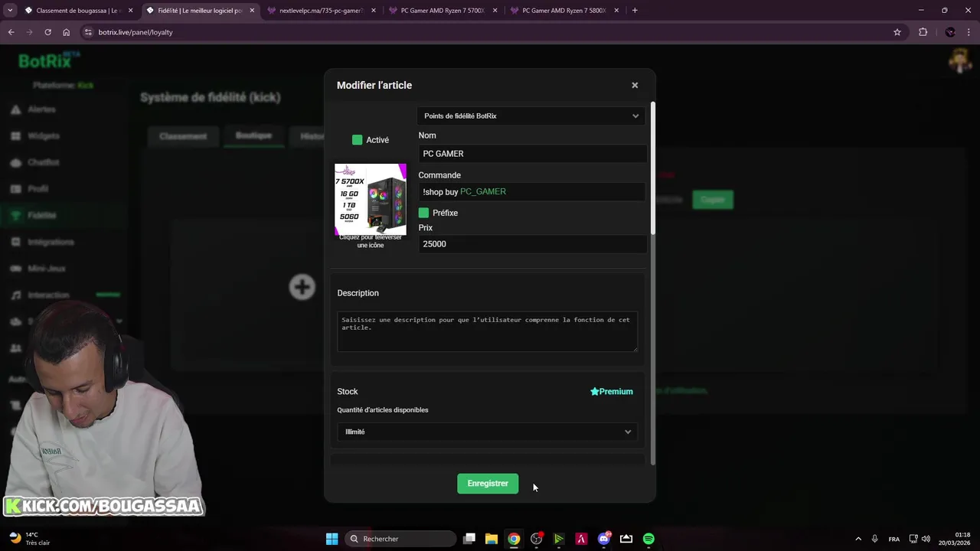Open a new browser tab
980x551 pixels.
[635, 11]
